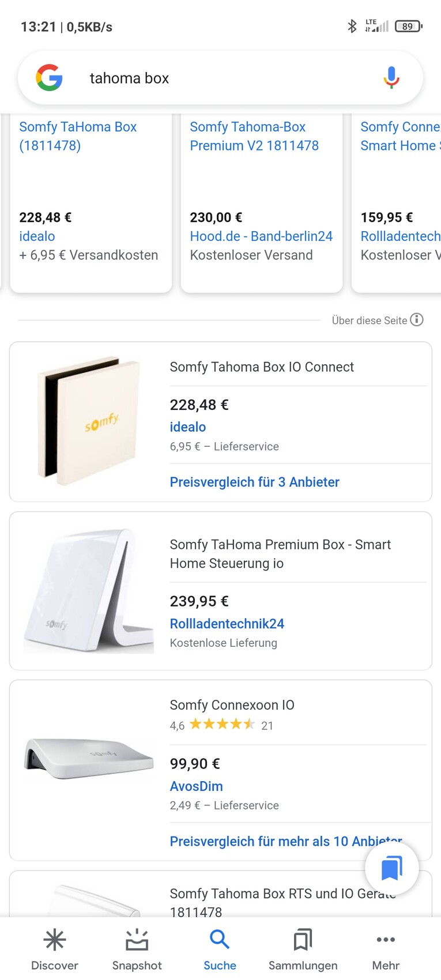Tap the search field with tahoma box
This screenshot has width=441, height=980.
coord(173,77)
